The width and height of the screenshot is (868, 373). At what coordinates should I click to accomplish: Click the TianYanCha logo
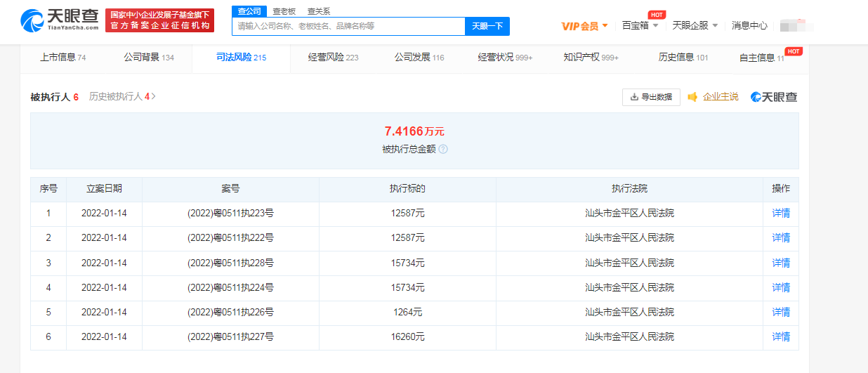(x=60, y=20)
